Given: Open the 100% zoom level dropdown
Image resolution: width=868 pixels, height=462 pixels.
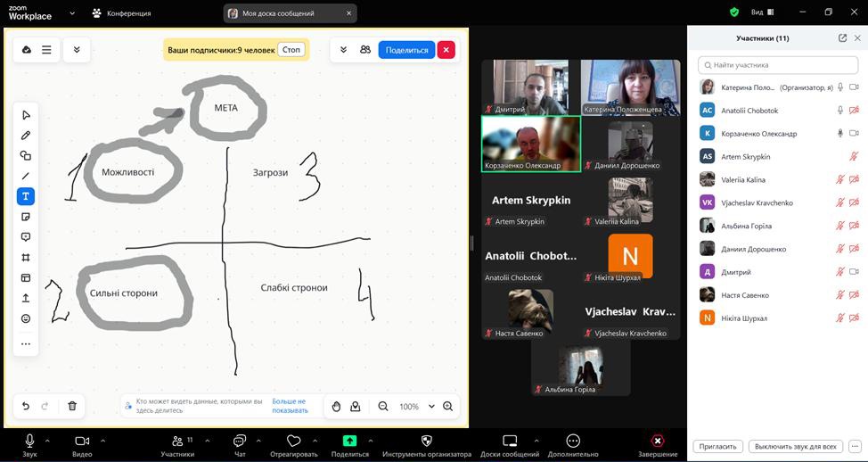Looking at the screenshot, I should pyautogui.click(x=431, y=407).
